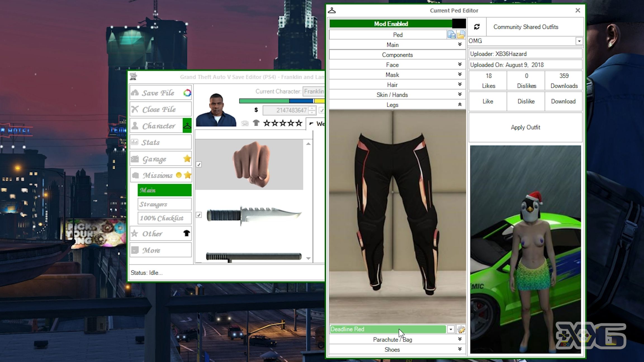
Task: Open the Deadline Red legs dropdown arrow
Action: click(451, 329)
